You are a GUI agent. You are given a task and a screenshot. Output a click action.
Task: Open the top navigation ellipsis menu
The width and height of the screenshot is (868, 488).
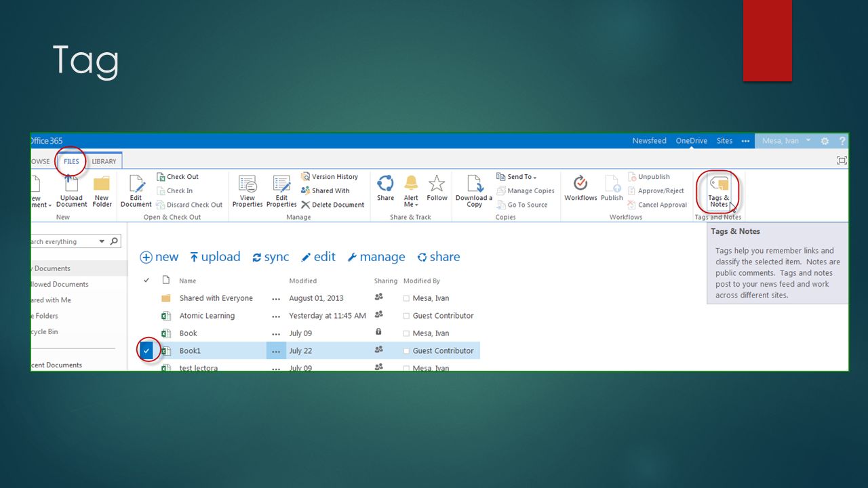[x=745, y=141]
